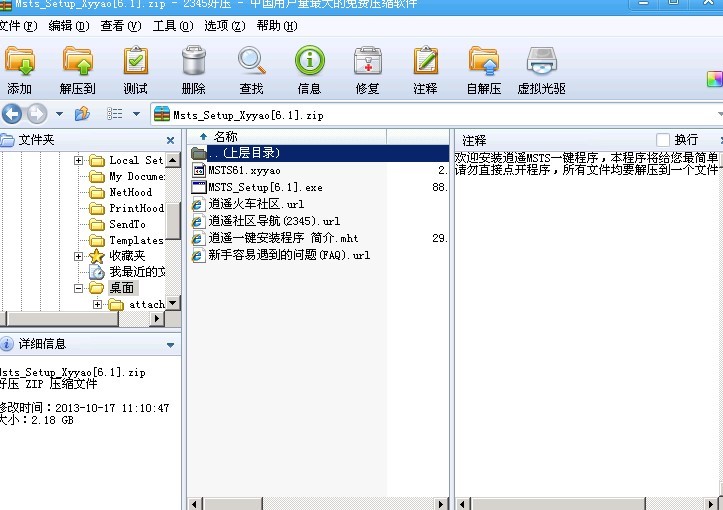Click the 解压到 (Extract to) icon

click(77, 70)
